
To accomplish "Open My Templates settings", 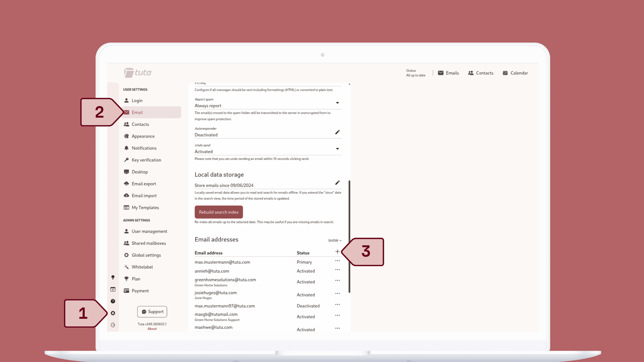I will (x=152, y=207).
